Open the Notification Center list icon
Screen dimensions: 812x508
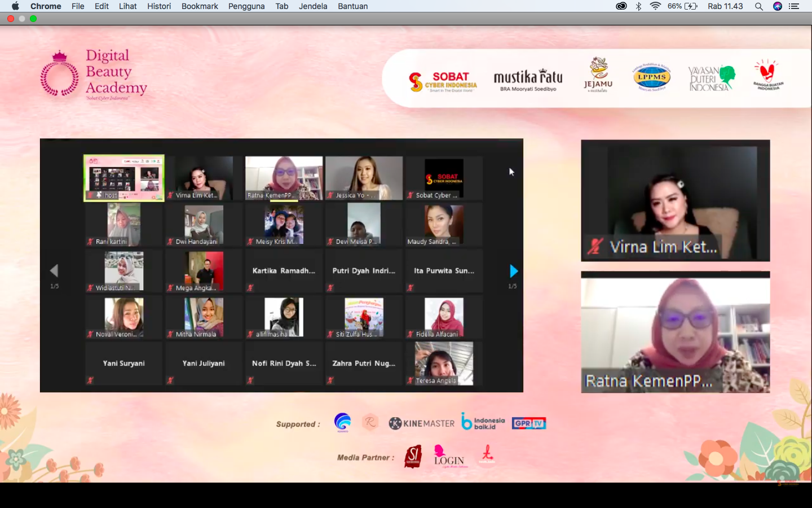tap(794, 6)
